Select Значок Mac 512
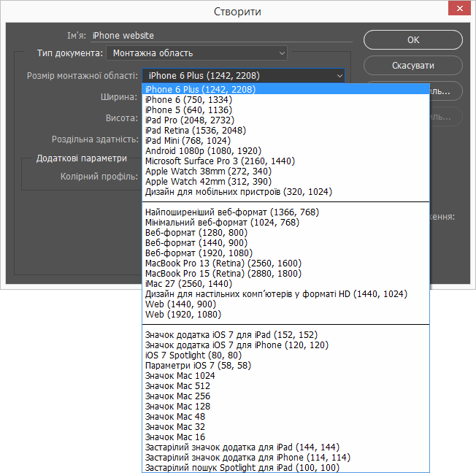476x473 pixels. point(285,386)
